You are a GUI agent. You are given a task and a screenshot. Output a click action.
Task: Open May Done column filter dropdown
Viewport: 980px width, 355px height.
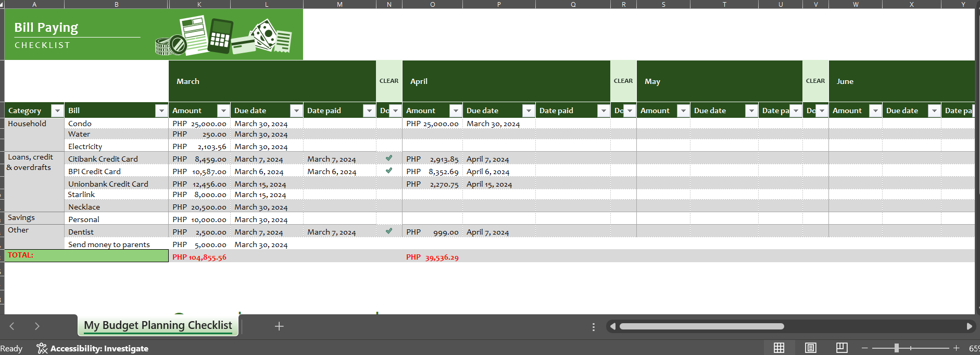pyautogui.click(x=822, y=111)
